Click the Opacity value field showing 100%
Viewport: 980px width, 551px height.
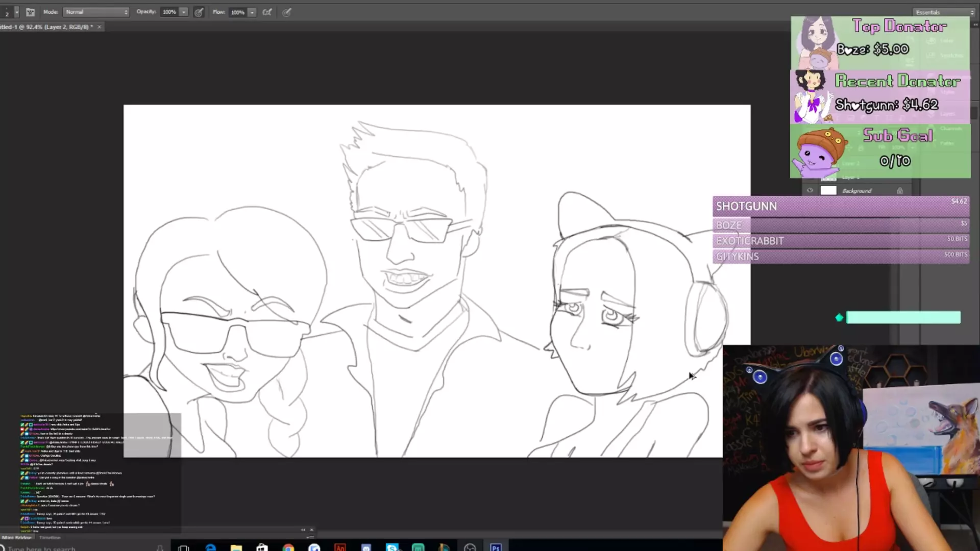(x=170, y=12)
